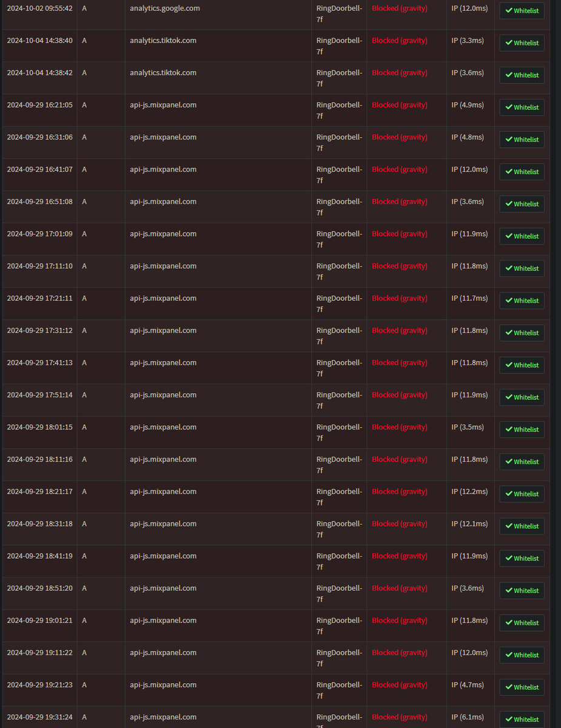Click Blocked (gravity) status in 18:41:19 row
The height and width of the screenshot is (728, 561).
[x=400, y=556]
